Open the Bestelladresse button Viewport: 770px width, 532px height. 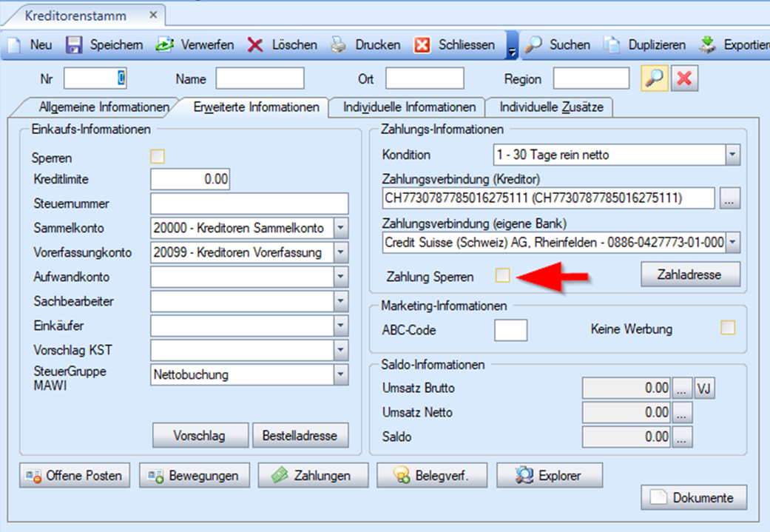pyautogui.click(x=300, y=435)
